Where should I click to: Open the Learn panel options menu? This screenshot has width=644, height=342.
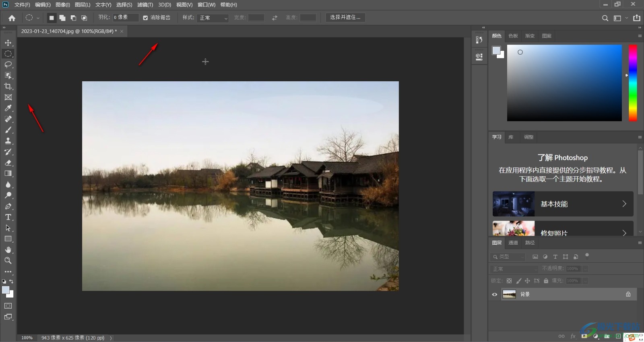click(x=640, y=137)
